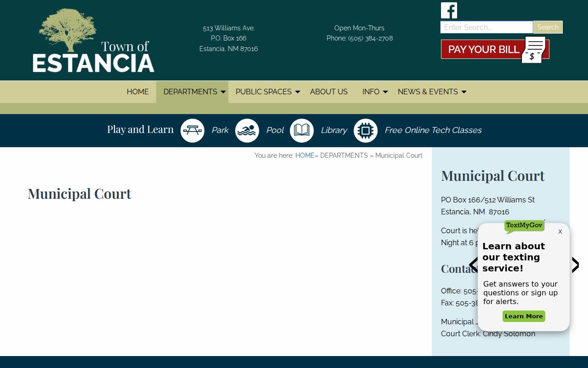Open the INFO menu label
Image resolution: width=588 pixels, height=368 pixels.
(x=371, y=92)
